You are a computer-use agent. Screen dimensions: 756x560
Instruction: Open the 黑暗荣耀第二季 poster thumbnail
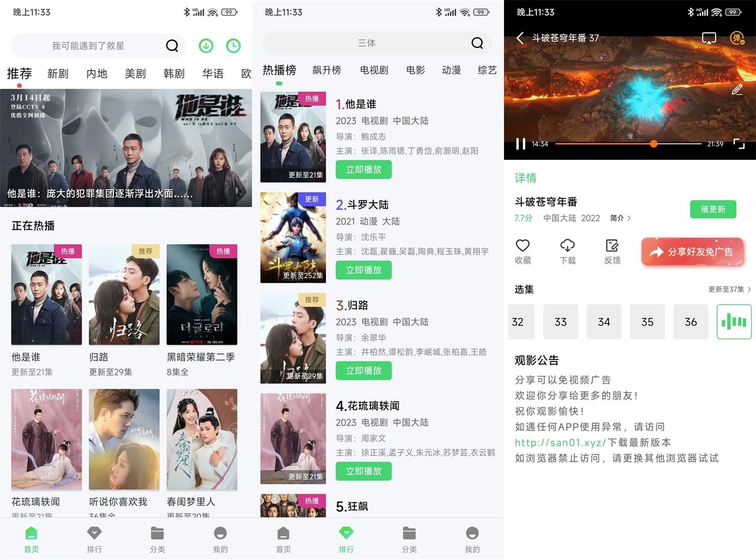coord(202,295)
